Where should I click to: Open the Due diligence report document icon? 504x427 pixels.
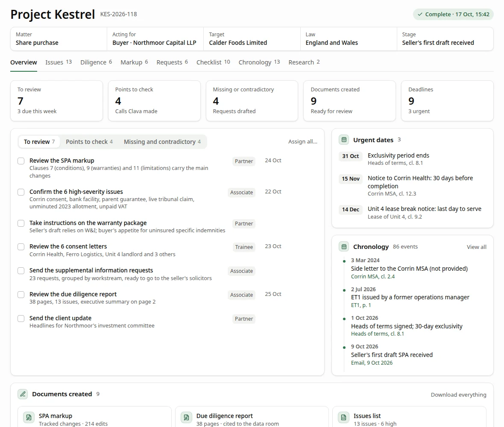point(186,418)
